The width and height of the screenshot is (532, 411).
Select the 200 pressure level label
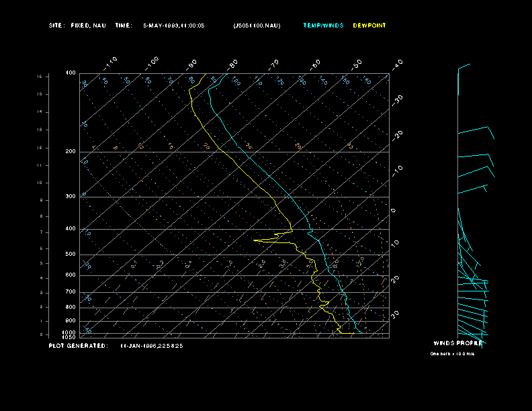pyautogui.click(x=70, y=152)
